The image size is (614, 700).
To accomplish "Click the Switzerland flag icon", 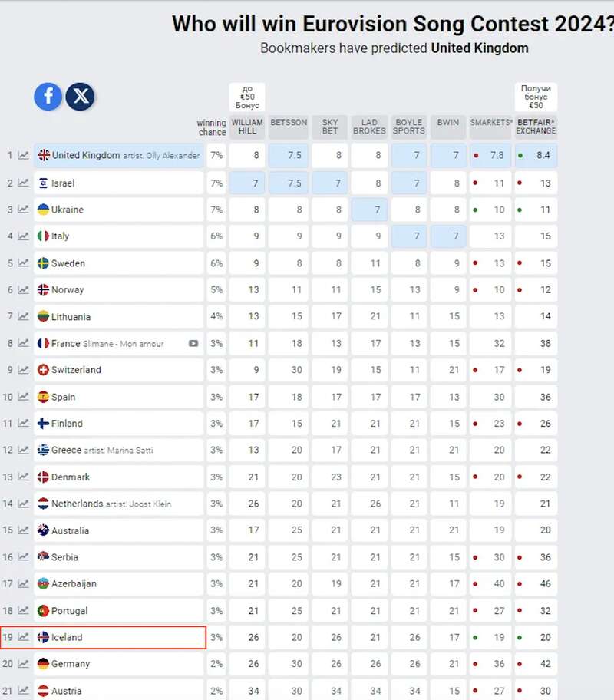I will pos(44,370).
